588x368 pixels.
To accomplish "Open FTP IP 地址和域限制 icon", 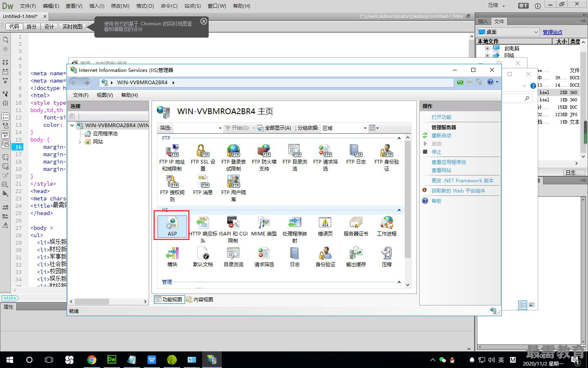I will (x=172, y=157).
